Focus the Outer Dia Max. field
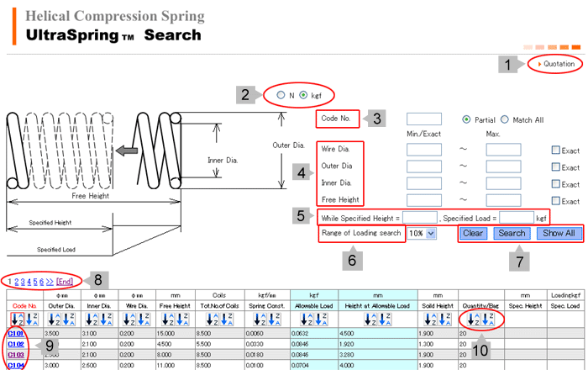 coord(504,166)
